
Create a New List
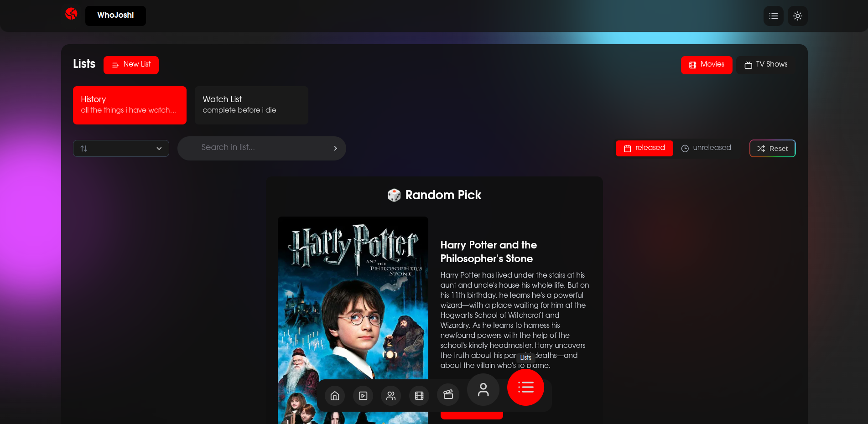pos(131,65)
